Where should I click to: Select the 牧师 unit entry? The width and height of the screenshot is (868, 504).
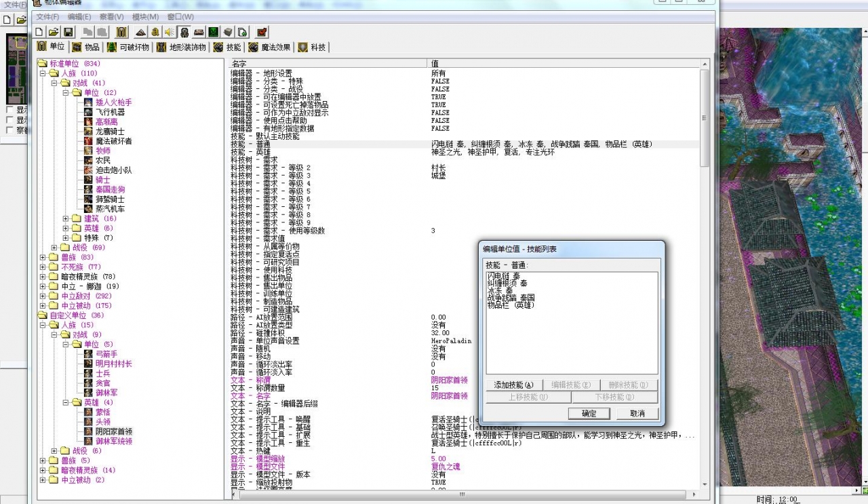click(x=102, y=151)
